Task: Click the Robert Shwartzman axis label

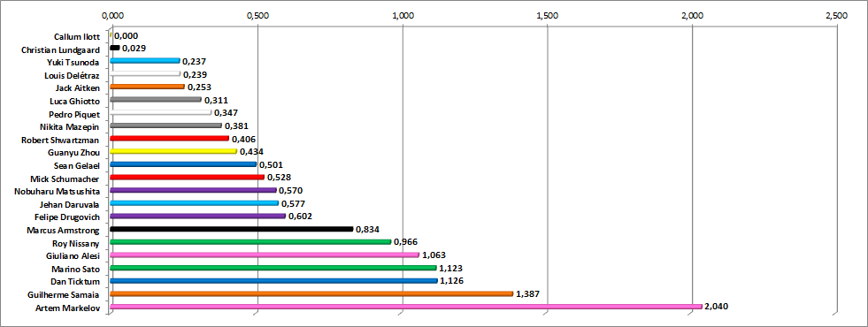Action: click(61, 139)
